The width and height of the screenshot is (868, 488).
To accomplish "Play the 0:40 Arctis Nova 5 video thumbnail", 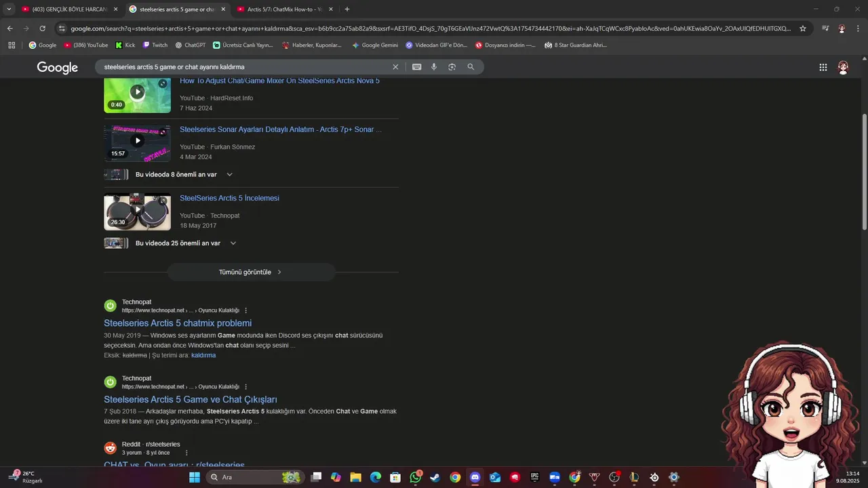I will tap(138, 95).
